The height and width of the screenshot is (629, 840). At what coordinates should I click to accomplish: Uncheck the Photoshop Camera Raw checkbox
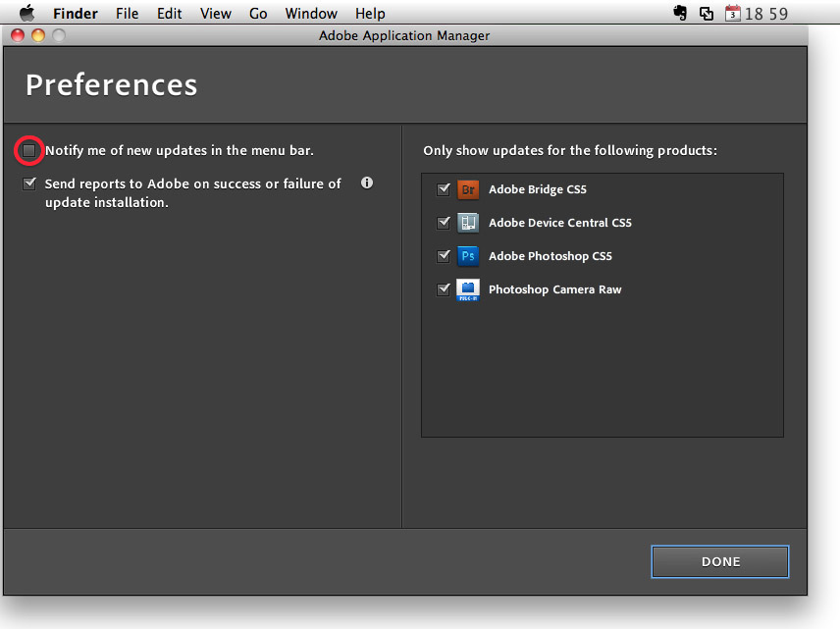(x=443, y=289)
